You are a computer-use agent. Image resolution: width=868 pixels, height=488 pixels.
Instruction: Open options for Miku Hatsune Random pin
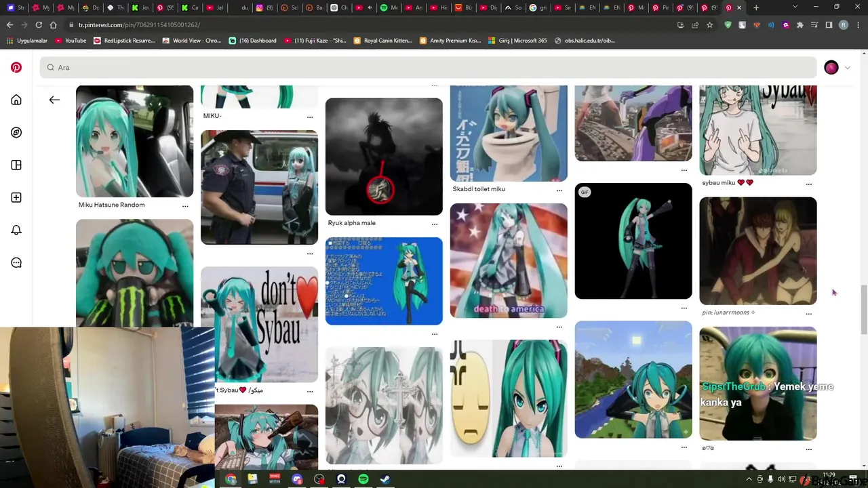pos(185,205)
